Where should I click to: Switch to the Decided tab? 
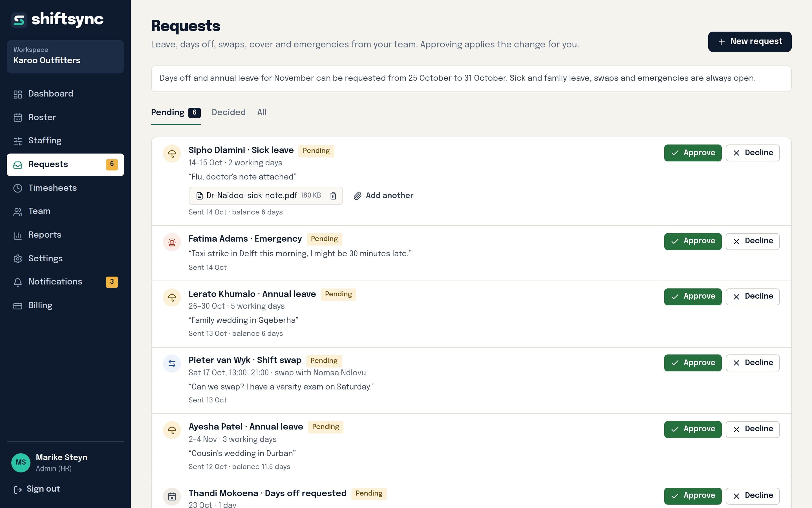click(228, 113)
